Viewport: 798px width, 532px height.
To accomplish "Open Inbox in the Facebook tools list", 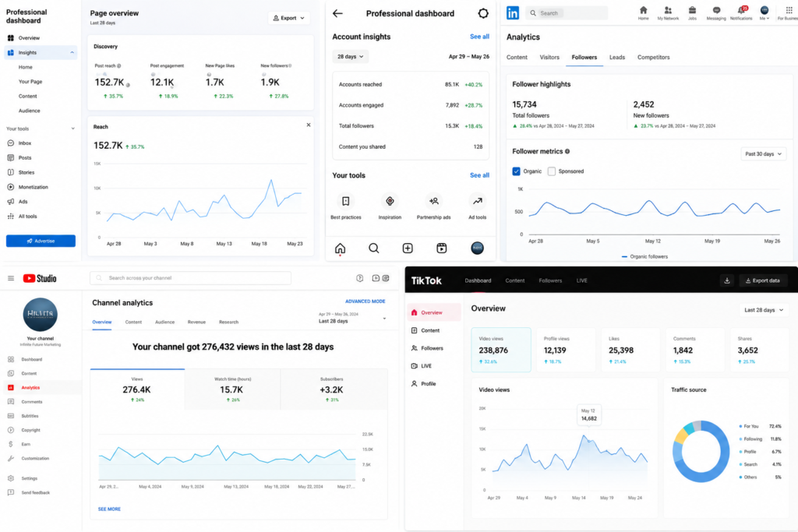I will [19, 143].
